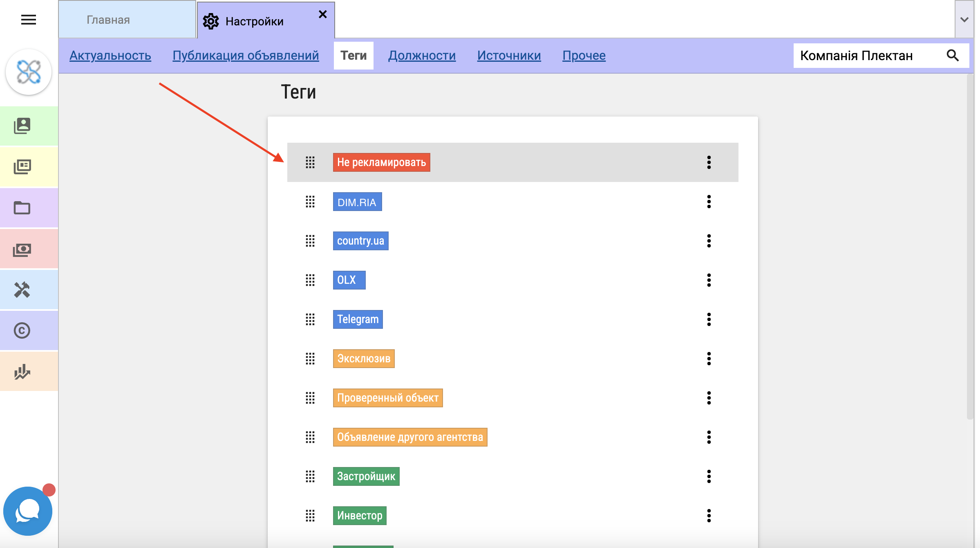This screenshot has width=980, height=548.
Task: Grab drag handle of Не рекламировать row
Action: [x=310, y=162]
